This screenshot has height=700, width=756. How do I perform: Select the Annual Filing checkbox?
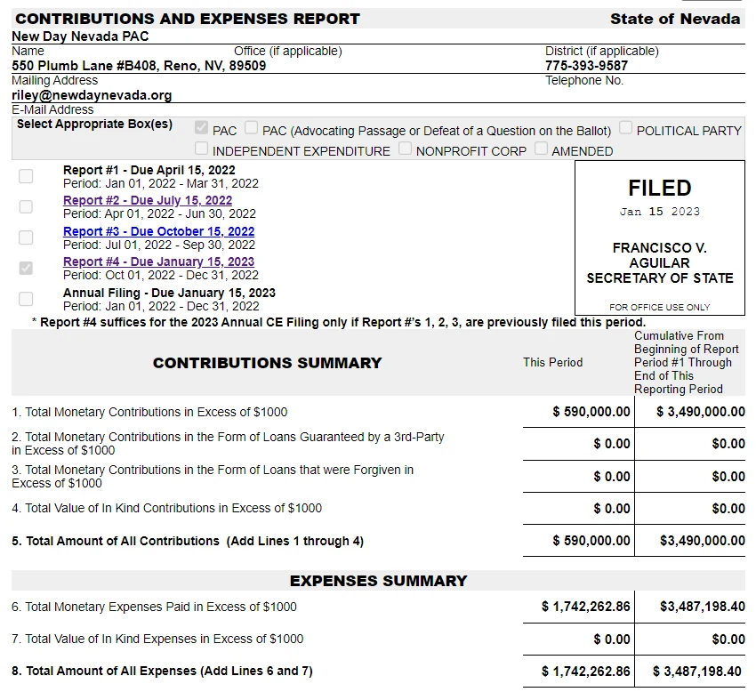(x=26, y=299)
